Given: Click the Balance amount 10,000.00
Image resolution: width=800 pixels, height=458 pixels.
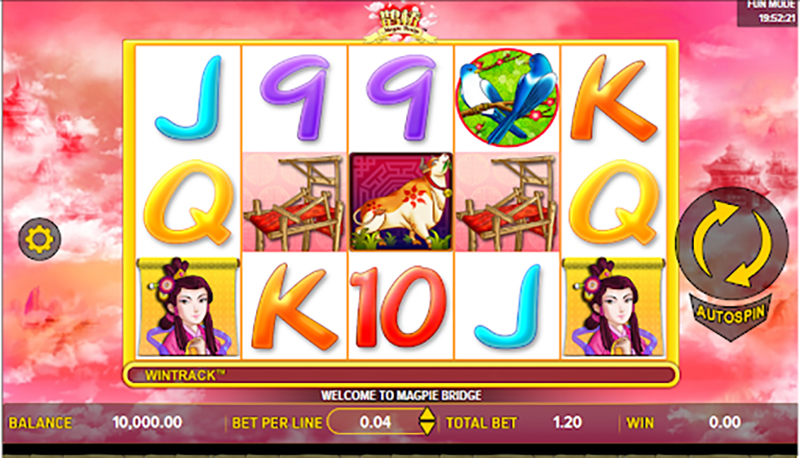Looking at the screenshot, I should (147, 422).
